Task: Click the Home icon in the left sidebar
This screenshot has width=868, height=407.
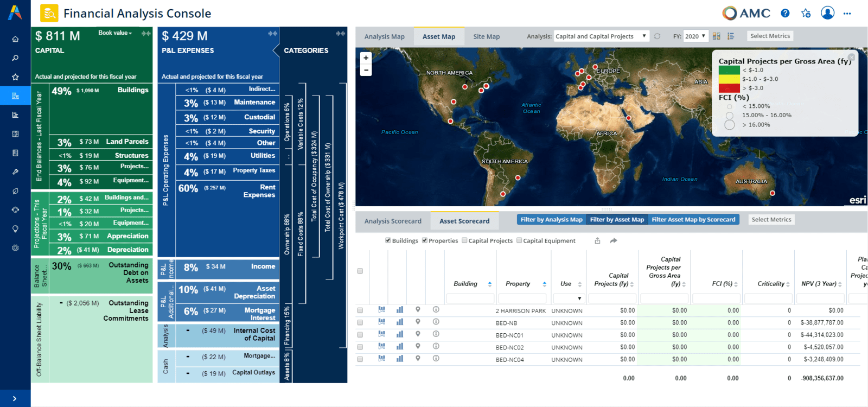Action: pos(15,39)
